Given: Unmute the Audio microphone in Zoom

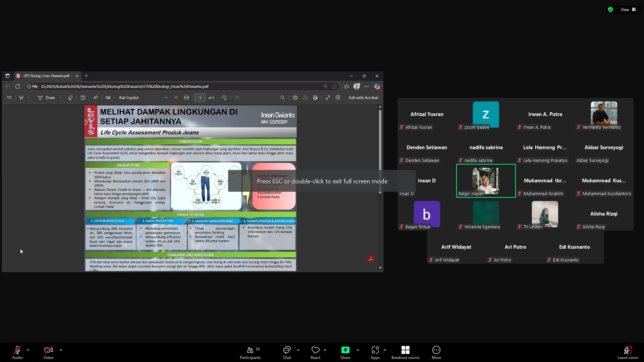Looking at the screenshot, I should (17, 353).
